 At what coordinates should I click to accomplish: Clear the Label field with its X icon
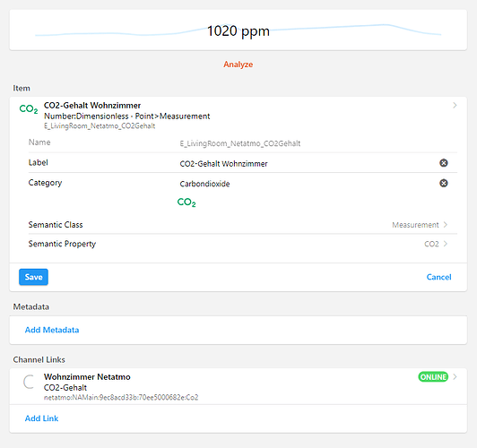click(x=444, y=163)
